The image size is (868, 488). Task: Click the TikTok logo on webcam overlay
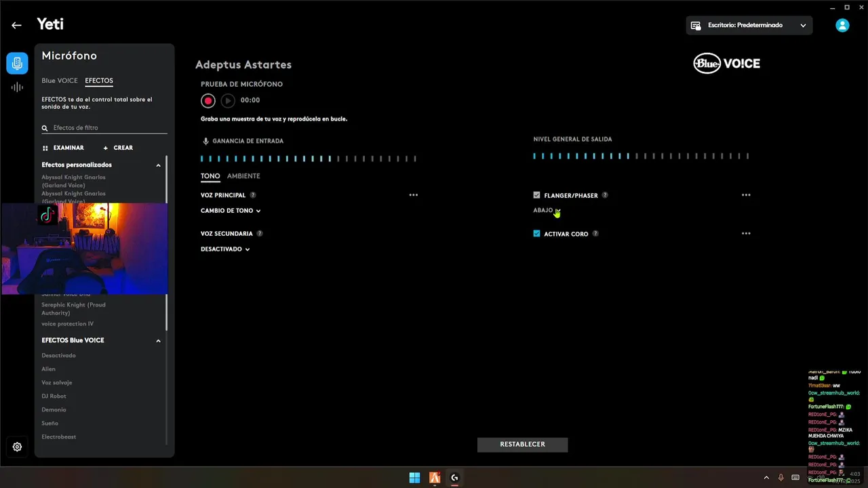point(47,216)
